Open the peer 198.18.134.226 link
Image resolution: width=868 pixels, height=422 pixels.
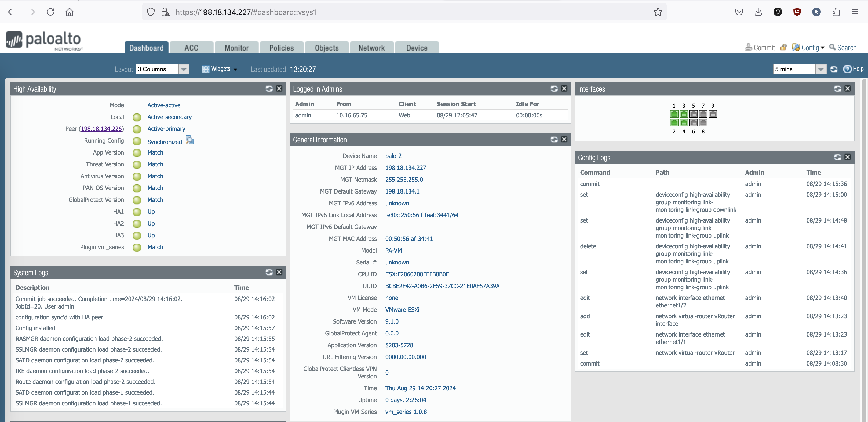click(x=101, y=129)
